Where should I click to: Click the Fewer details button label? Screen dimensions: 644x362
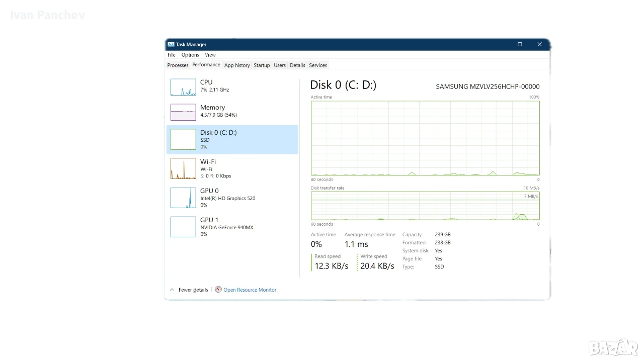(193, 290)
